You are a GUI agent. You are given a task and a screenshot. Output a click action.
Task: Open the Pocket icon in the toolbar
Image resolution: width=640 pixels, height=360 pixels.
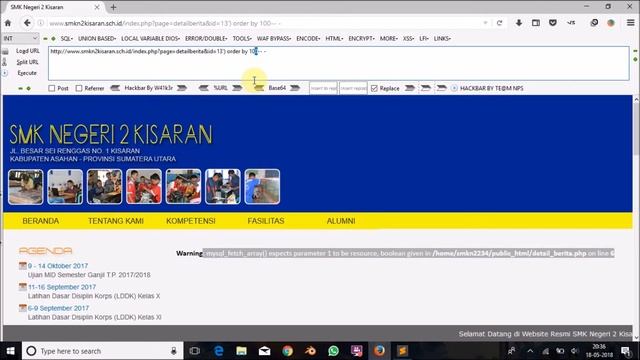click(x=553, y=23)
